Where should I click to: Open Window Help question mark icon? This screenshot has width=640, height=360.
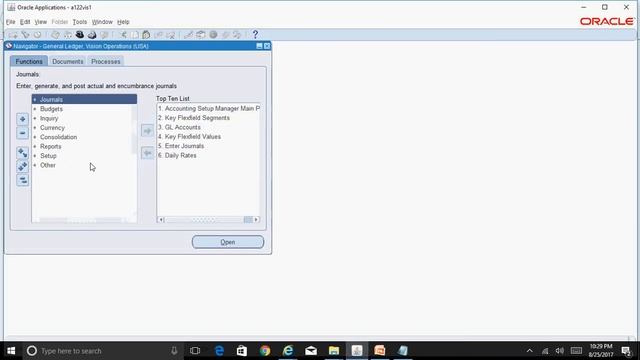click(x=255, y=35)
